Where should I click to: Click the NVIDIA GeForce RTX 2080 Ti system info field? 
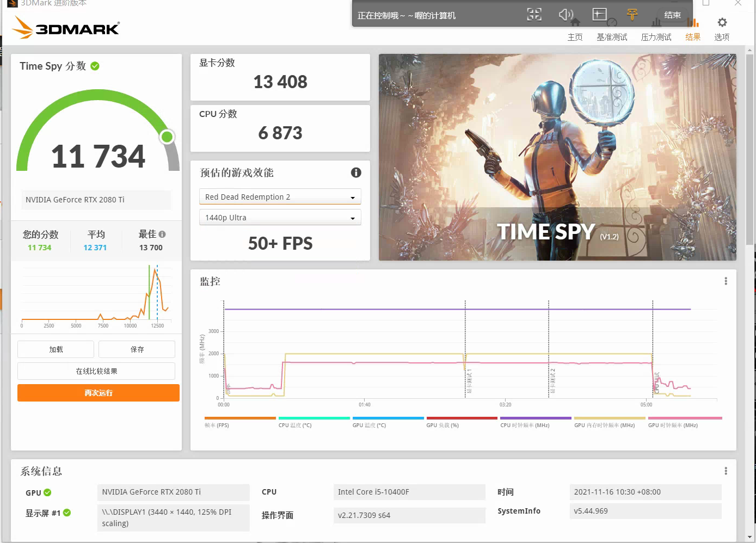point(174,492)
